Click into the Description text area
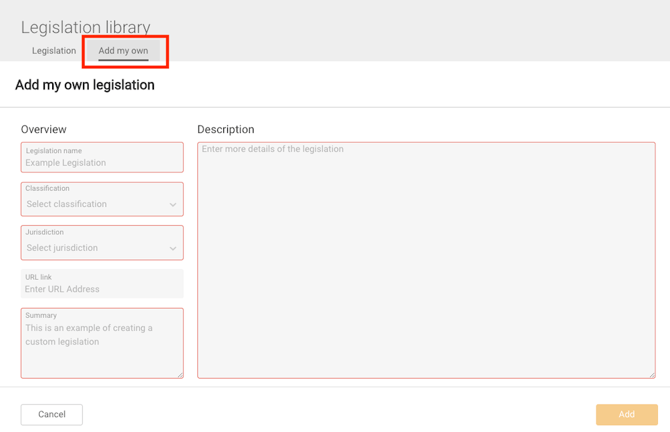 coord(426,260)
